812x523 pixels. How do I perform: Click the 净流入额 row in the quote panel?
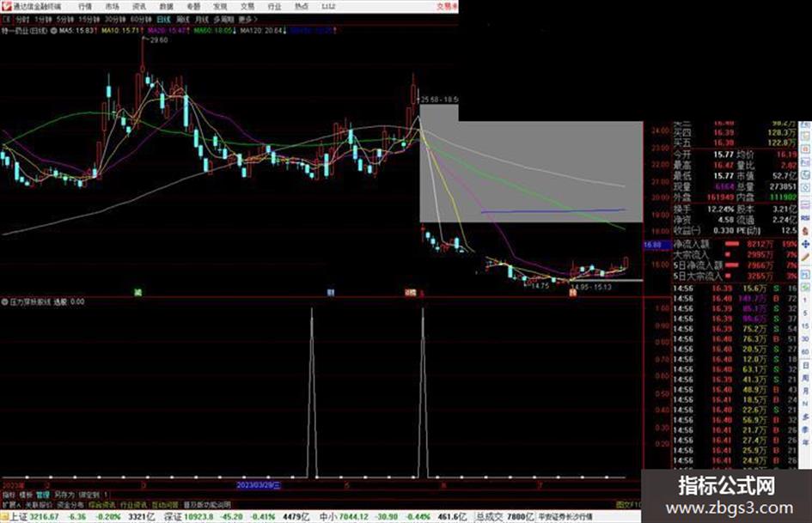click(736, 243)
